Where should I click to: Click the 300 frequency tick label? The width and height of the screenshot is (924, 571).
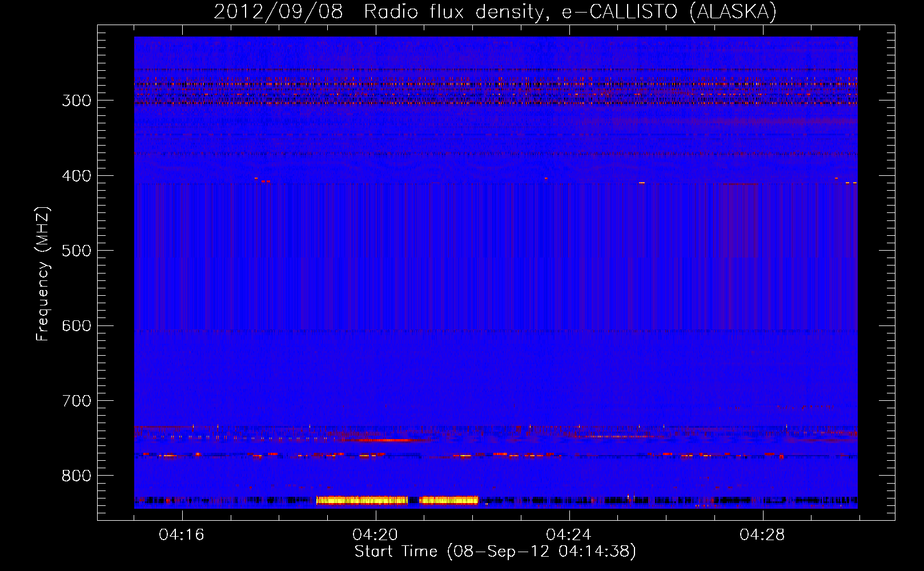click(77, 100)
